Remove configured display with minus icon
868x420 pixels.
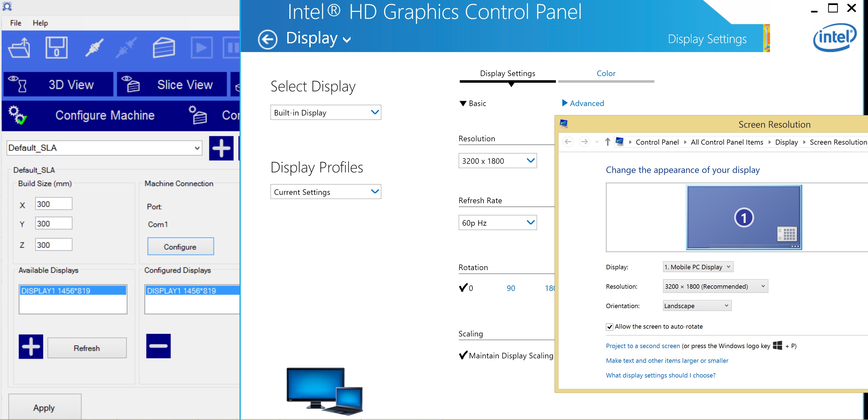coord(158,346)
